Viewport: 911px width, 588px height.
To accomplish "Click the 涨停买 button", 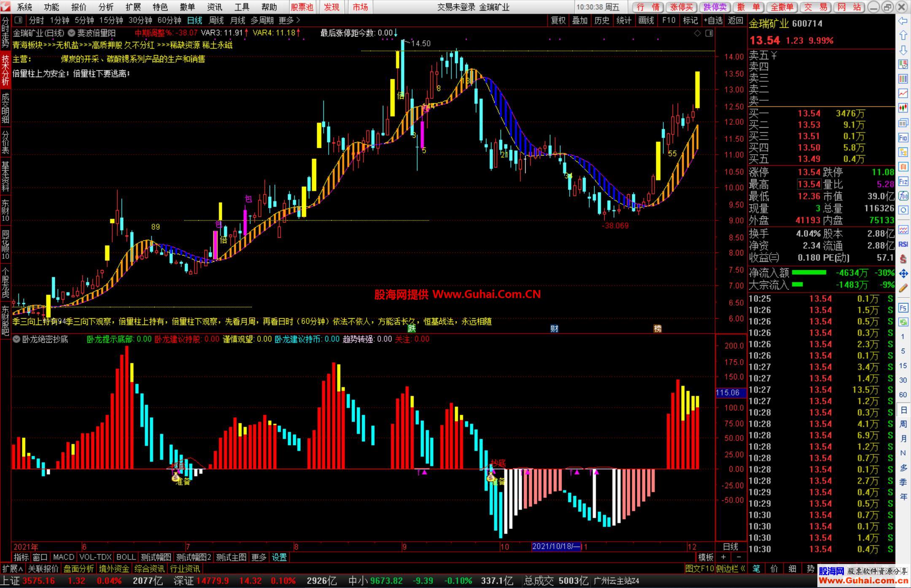I will [682, 7].
